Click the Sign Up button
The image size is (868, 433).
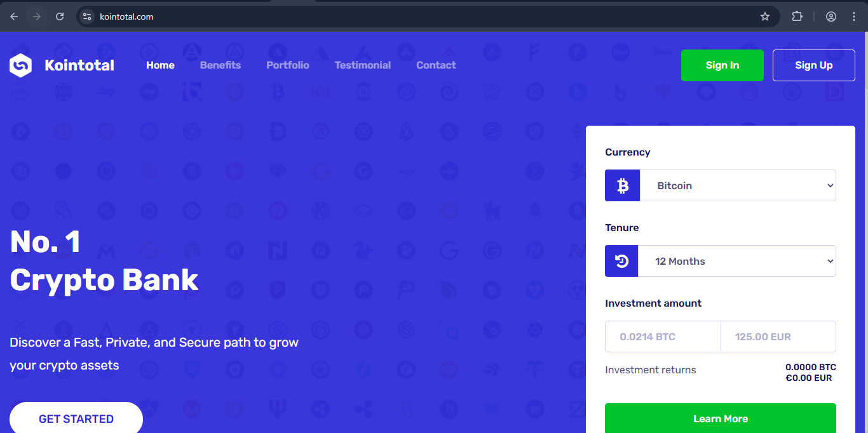pos(814,65)
